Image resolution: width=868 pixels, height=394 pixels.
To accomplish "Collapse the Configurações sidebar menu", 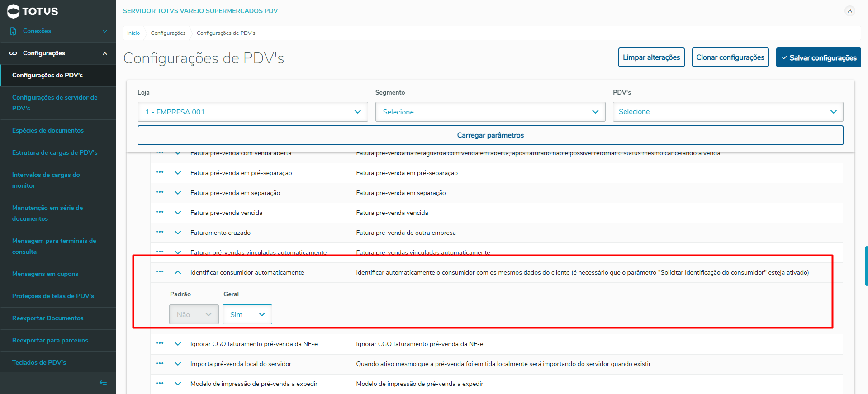I will click(x=58, y=53).
